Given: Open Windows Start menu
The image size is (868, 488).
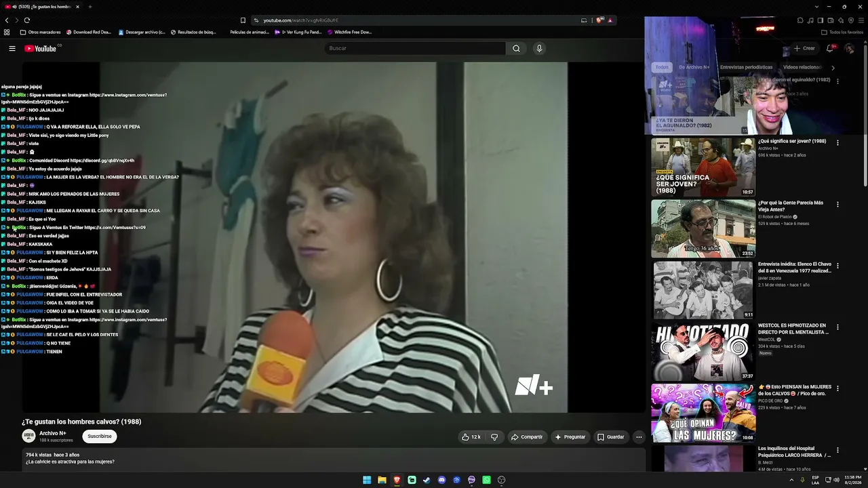Looking at the screenshot, I should tap(367, 480).
